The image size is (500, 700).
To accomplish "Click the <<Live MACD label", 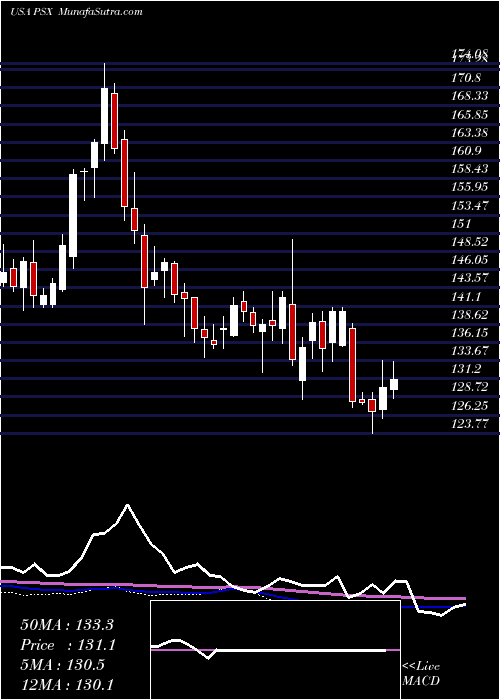I will [x=421, y=674].
